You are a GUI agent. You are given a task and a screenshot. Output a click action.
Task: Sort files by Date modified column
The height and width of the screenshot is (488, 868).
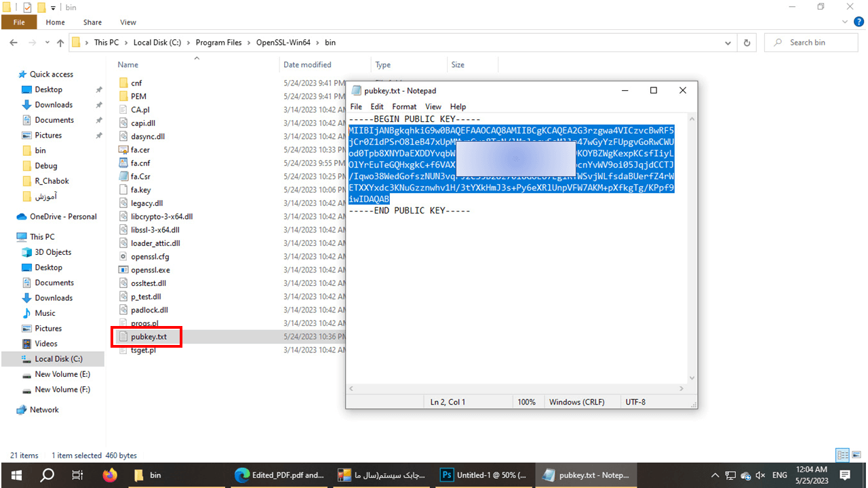[x=307, y=65]
